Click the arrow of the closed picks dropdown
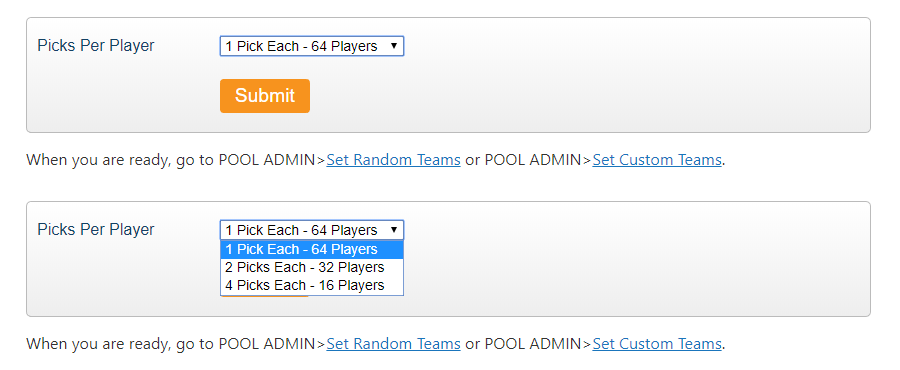Viewport: 900px width, 370px height. point(394,46)
